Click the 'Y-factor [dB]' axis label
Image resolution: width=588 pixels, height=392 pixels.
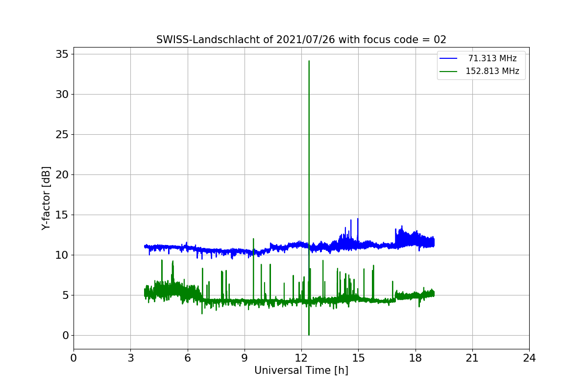(x=46, y=198)
